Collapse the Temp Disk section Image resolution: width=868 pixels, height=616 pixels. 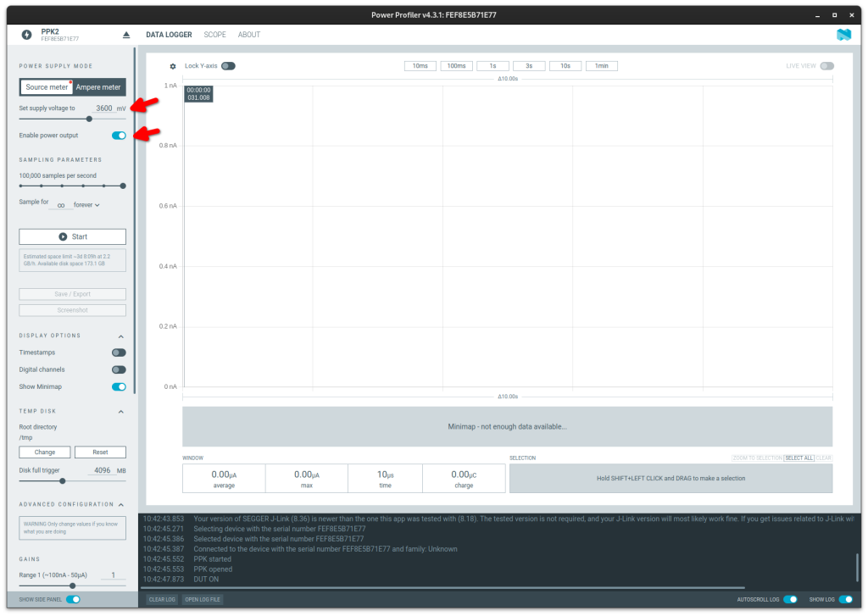(120, 412)
